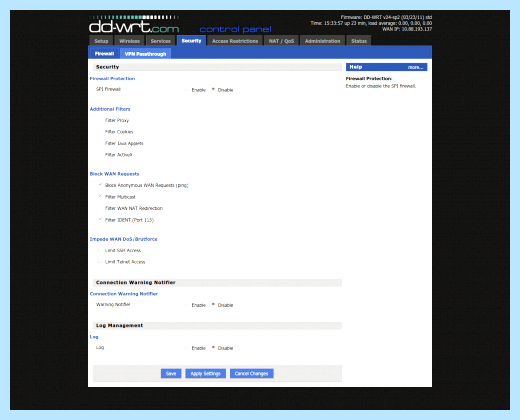
Task: Toggle Block Anonymous WAN Requests checkbox
Action: (100, 185)
